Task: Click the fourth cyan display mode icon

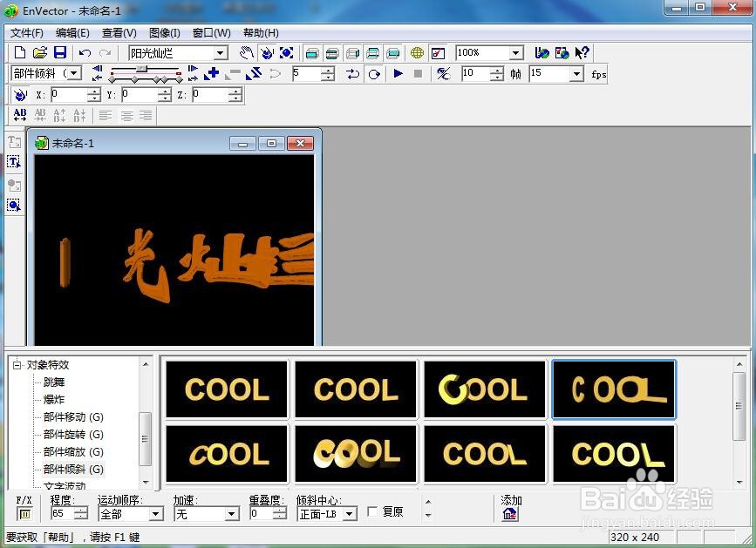Action: click(x=372, y=53)
